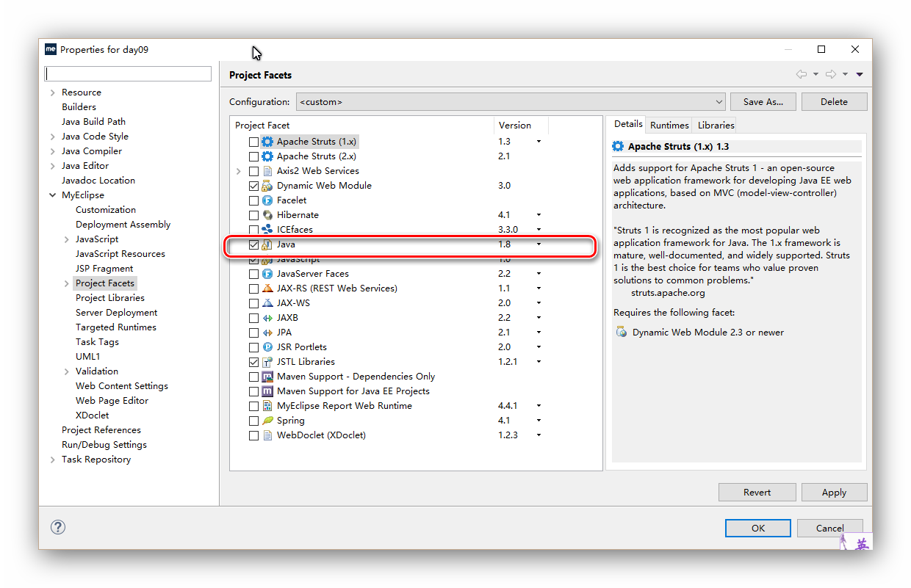Screen dimensions: 911x588
Task: Switch to the Runtimes tab
Action: pos(669,125)
